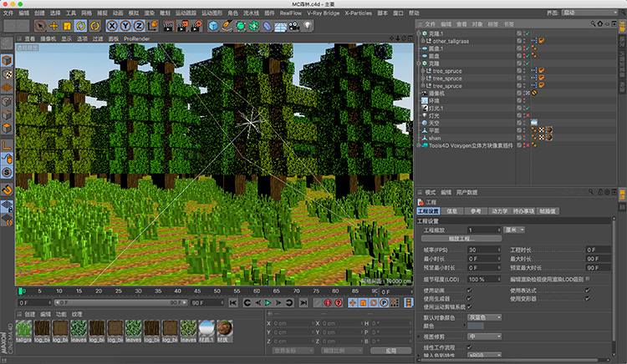Open the 渲染 main menu
The image size is (627, 364).
click(x=149, y=13)
